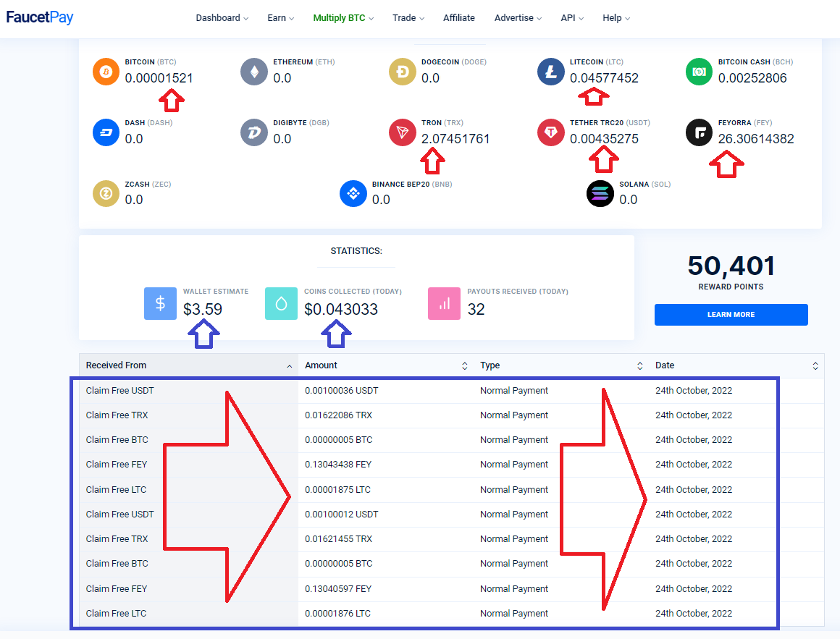Sort table by Amount column
Viewport: 840px width, 639px height.
(386, 365)
